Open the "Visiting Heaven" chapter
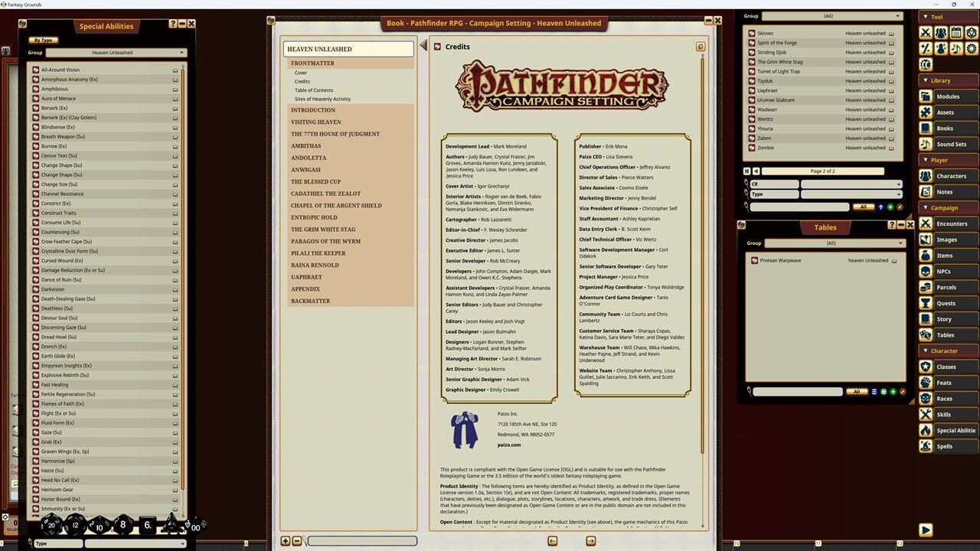This screenshot has height=551, width=980. tap(315, 122)
